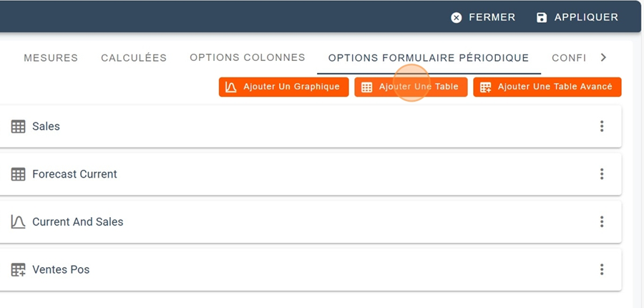Image resolution: width=644 pixels, height=308 pixels.
Task: Click the X icon next to Fermer
Action: 457,17
